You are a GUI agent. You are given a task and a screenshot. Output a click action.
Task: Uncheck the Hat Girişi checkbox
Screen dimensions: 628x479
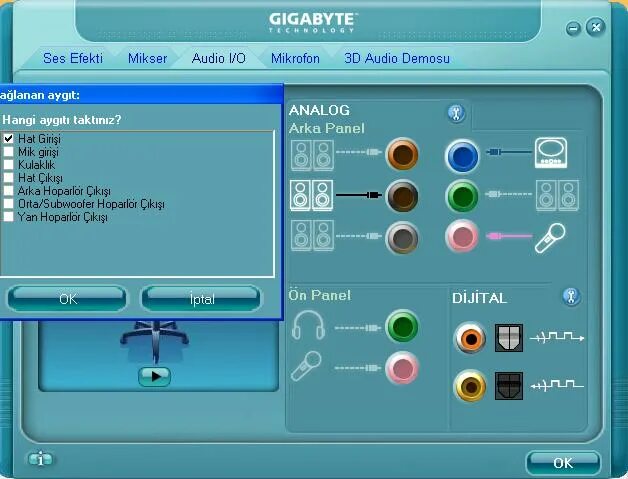(x=8, y=139)
